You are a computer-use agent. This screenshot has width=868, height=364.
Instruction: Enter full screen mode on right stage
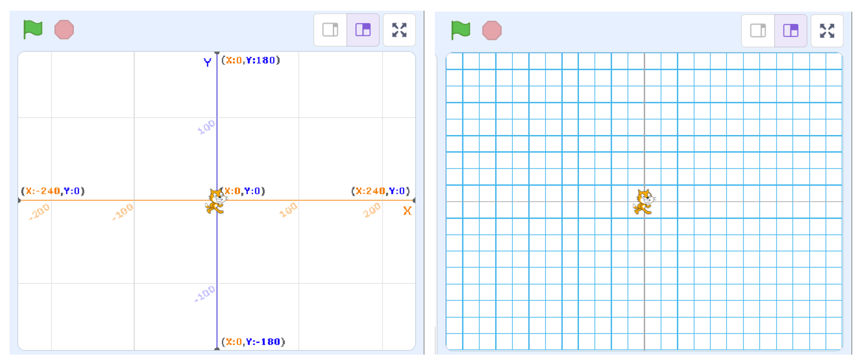pos(827,31)
